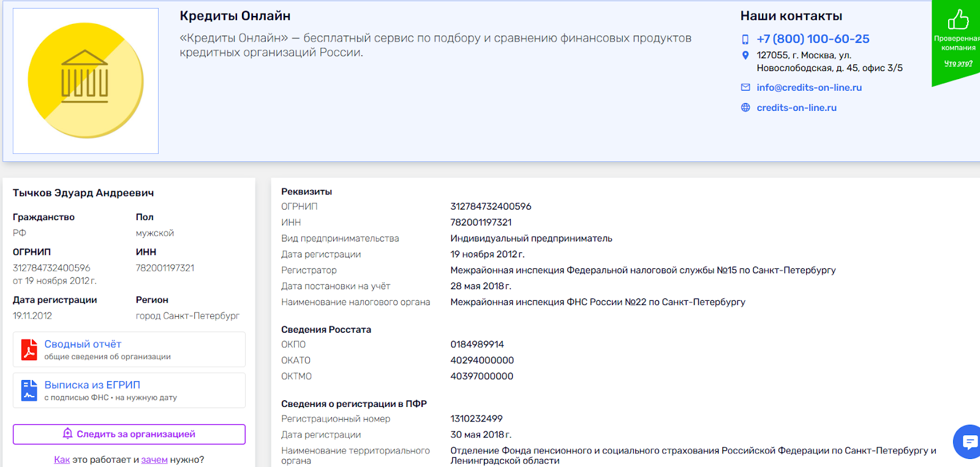Click the blue EGRIP document icon
This screenshot has width=980, height=467.
pos(29,390)
